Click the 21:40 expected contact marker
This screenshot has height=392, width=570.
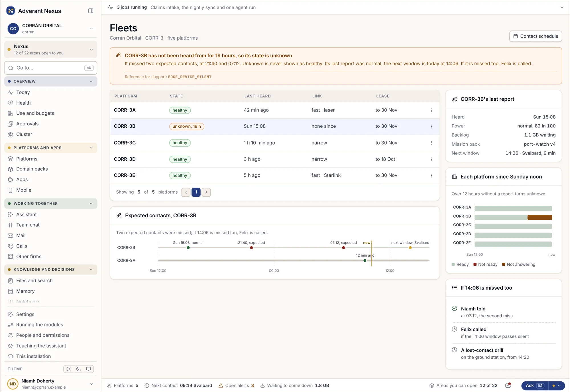tap(251, 248)
